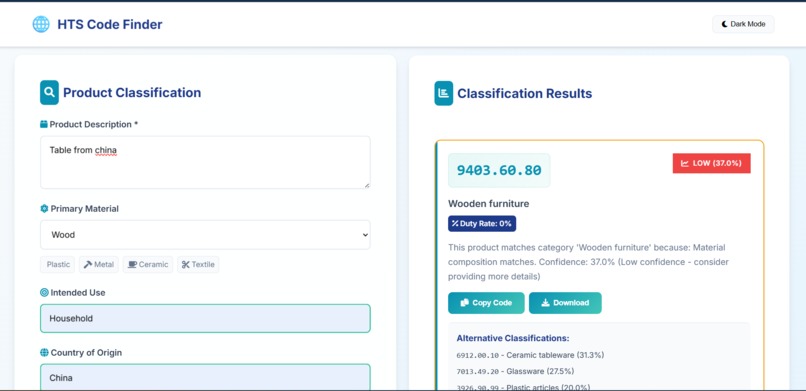The width and height of the screenshot is (806, 391).
Task: Click the Primary Material gear icon
Action: click(x=44, y=209)
